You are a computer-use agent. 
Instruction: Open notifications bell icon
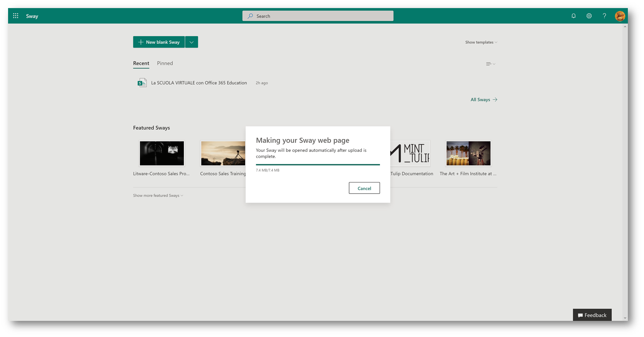pyautogui.click(x=573, y=16)
